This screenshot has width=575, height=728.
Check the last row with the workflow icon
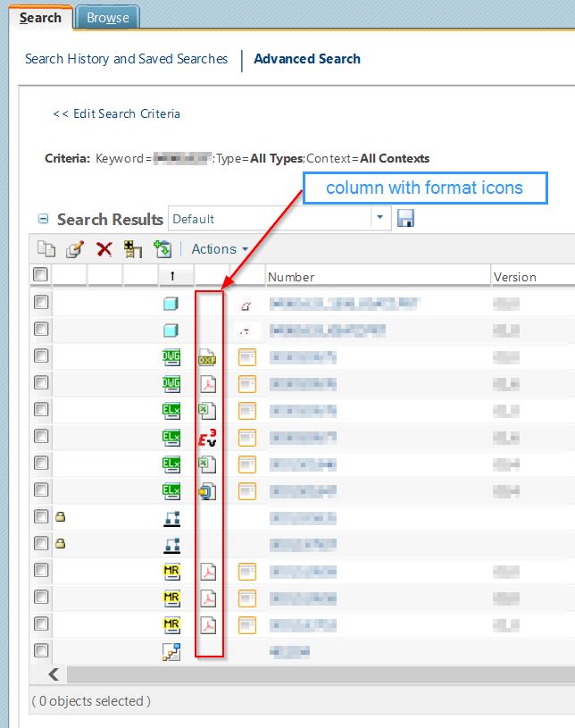coord(41,650)
